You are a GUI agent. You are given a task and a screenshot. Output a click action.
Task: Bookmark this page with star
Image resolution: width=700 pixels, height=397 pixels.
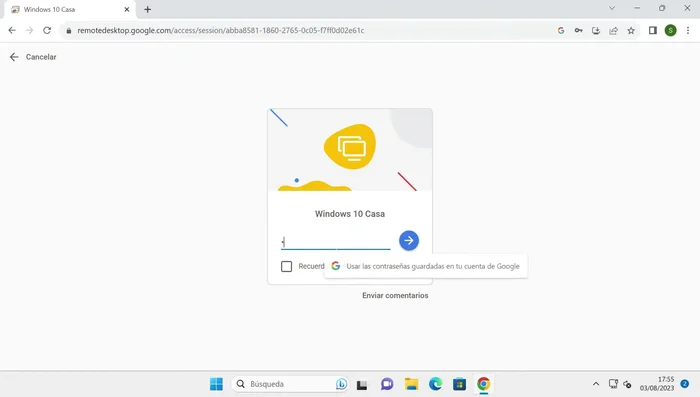click(631, 30)
